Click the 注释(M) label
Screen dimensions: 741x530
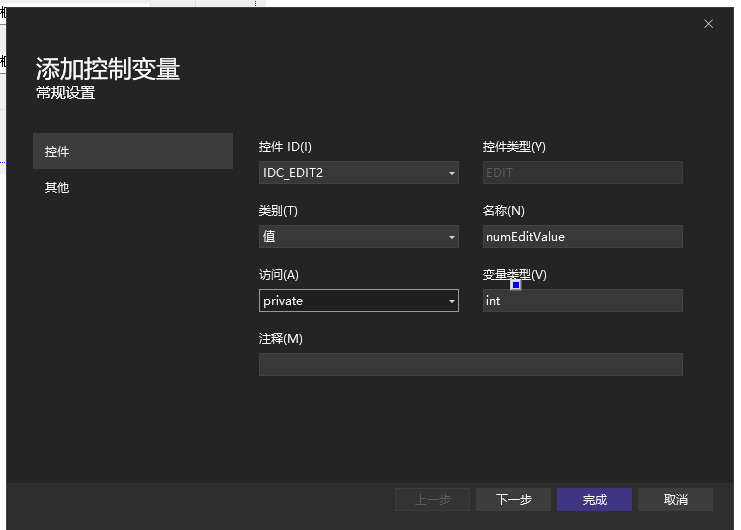[x=281, y=339]
